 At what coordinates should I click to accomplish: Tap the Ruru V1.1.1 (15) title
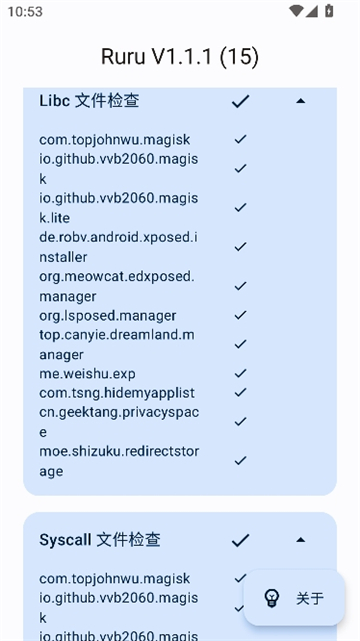click(x=180, y=56)
